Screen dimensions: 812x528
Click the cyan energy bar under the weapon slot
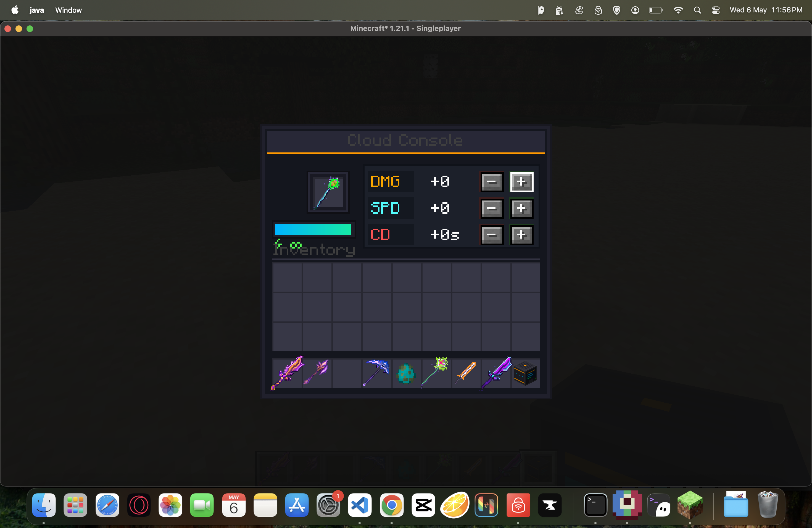[x=313, y=229]
